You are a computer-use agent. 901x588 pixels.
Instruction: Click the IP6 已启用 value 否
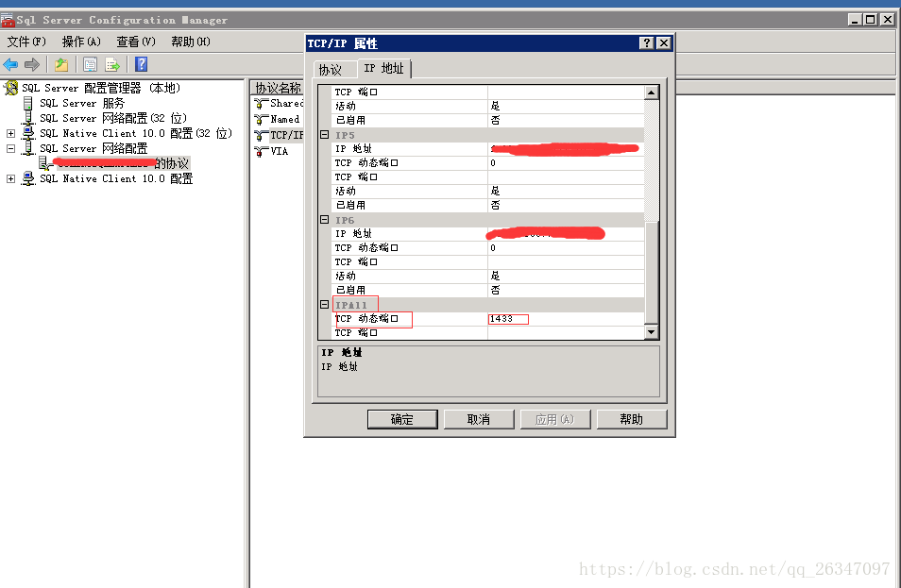(566, 291)
